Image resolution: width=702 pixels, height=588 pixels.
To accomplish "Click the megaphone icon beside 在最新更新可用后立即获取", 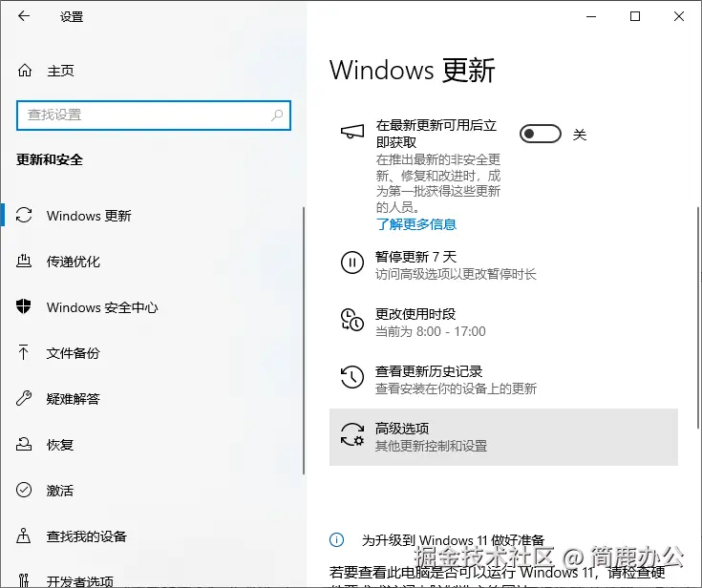I will point(352,132).
